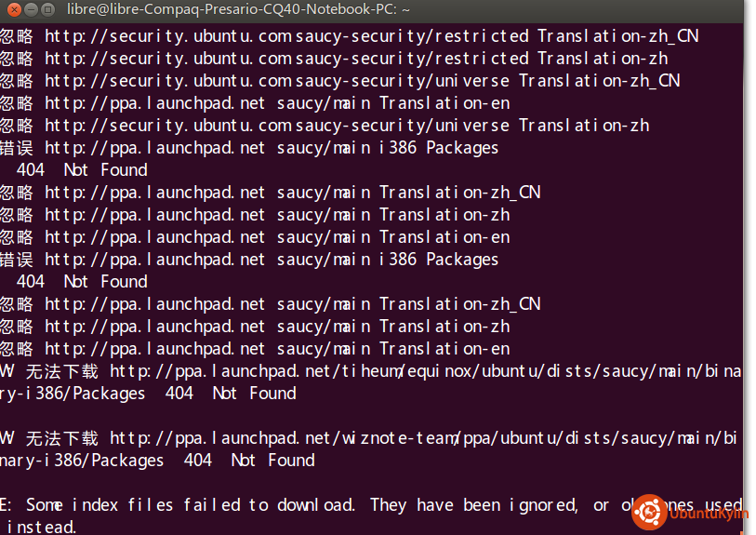756x535 pixels.
Task: Close the terminal window with the red button
Action: (x=15, y=9)
